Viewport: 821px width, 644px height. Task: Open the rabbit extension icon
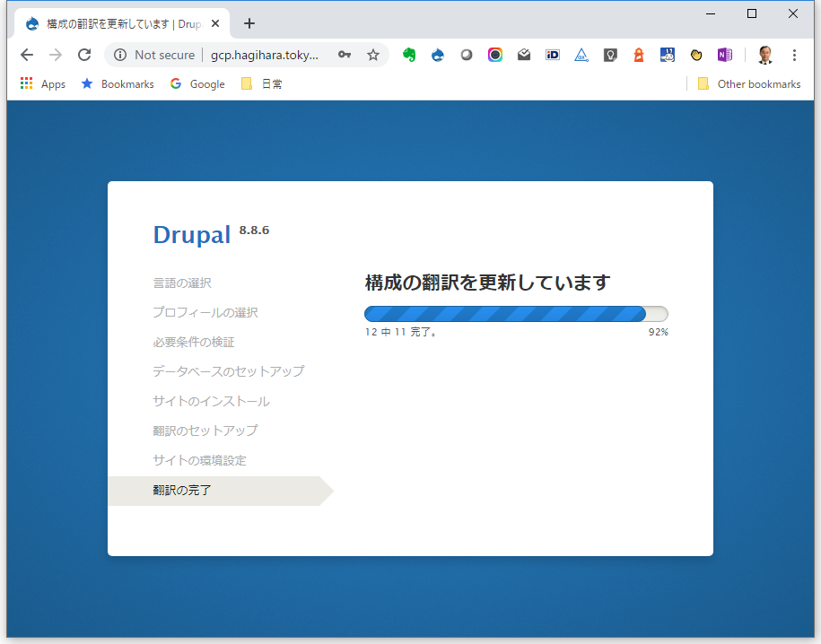pyautogui.click(x=667, y=55)
